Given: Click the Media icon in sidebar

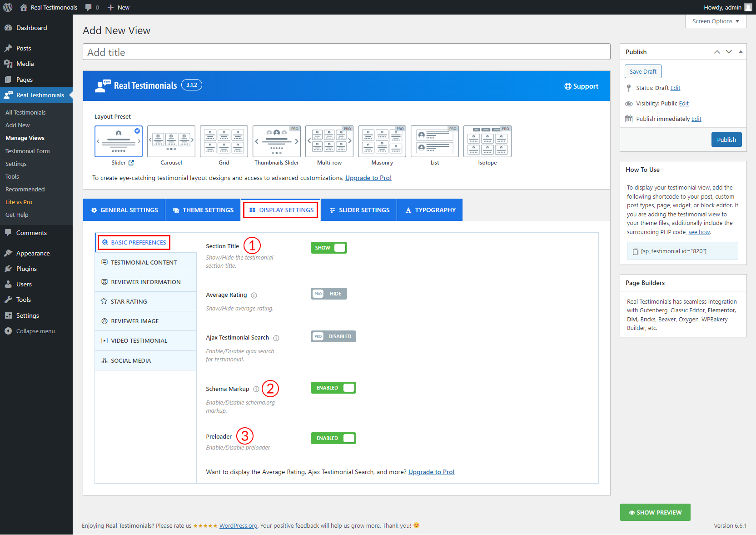Looking at the screenshot, I should 8,64.
